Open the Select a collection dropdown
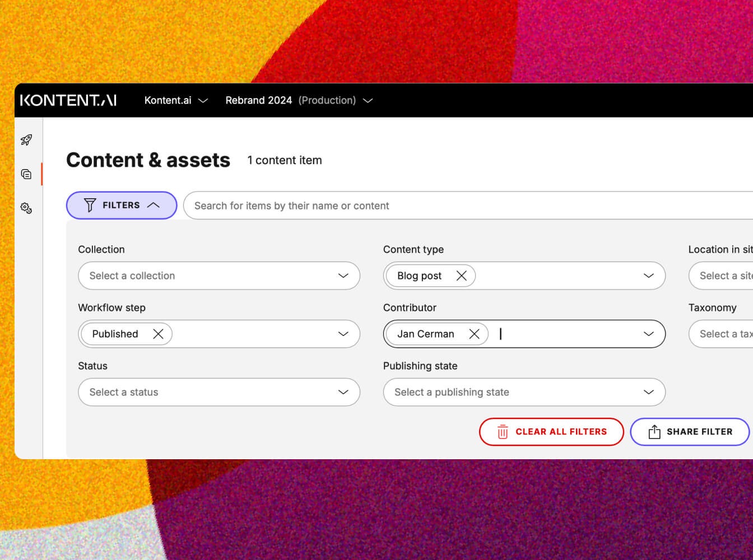Screen dimensions: 753x560 [219, 276]
